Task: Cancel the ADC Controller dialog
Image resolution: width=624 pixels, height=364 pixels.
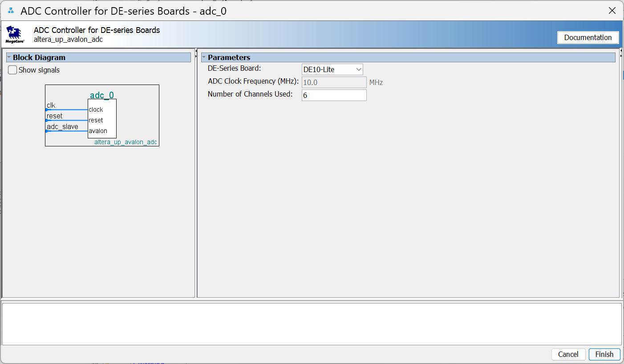Action: coord(568,354)
